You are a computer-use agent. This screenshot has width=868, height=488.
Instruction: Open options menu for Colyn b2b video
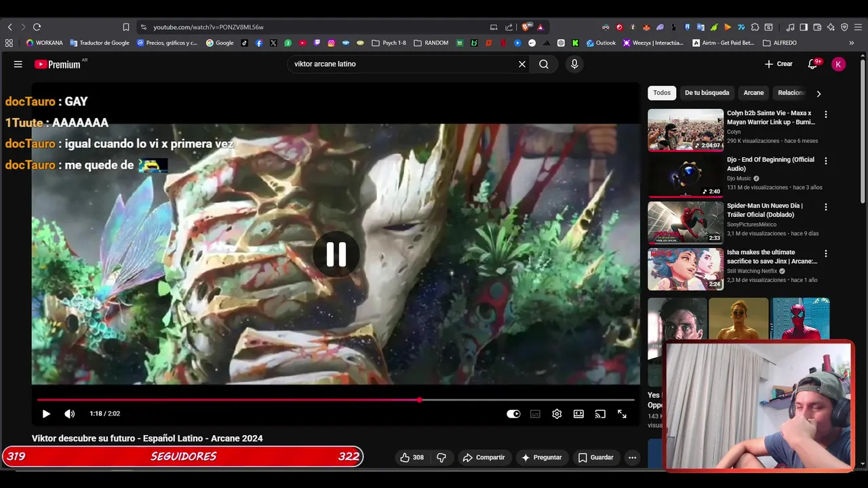[x=825, y=115]
